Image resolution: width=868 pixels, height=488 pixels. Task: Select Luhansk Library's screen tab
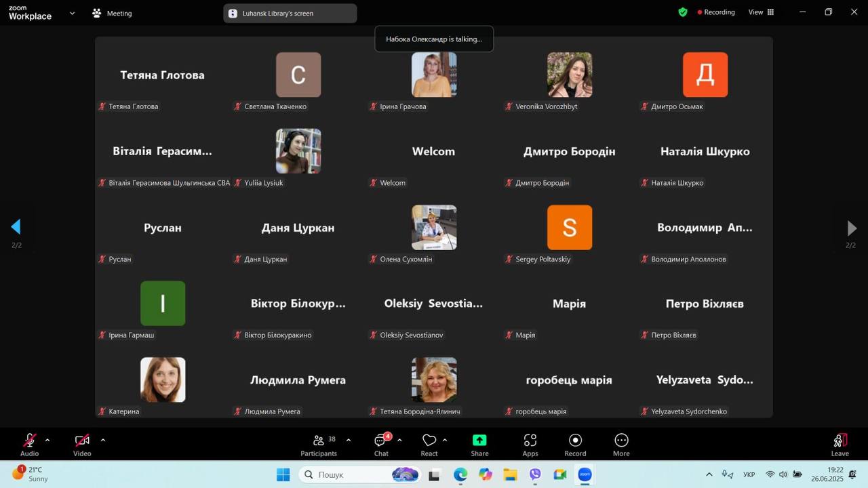pyautogui.click(x=290, y=13)
